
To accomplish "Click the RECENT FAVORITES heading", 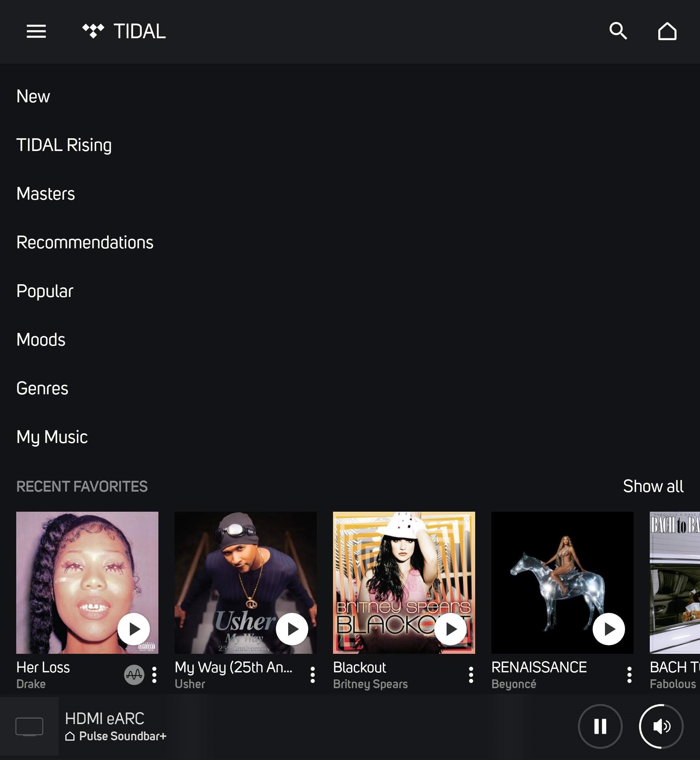I will 82,487.
